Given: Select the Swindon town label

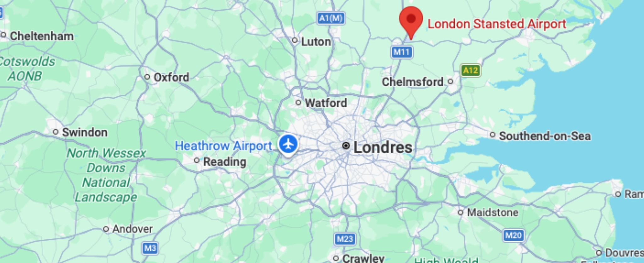Looking at the screenshot, I should (85, 132).
